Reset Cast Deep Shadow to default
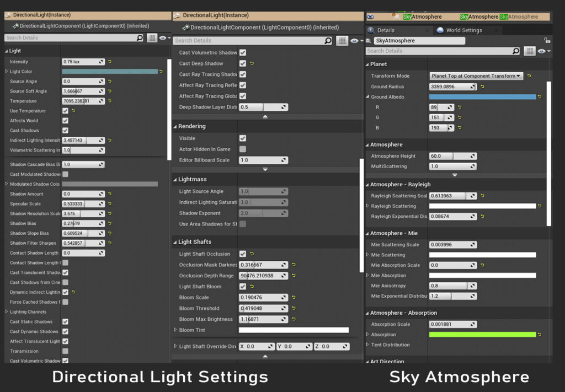This screenshot has width=565, height=392. point(252,63)
